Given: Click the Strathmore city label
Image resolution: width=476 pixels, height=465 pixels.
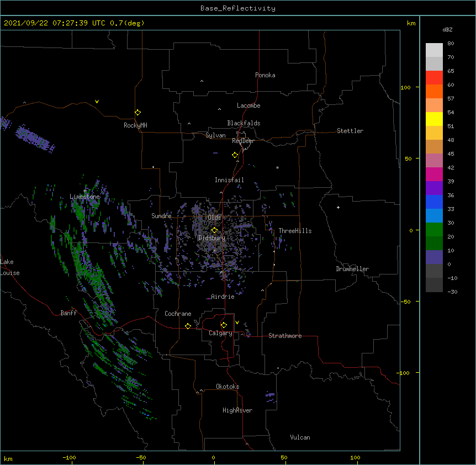Looking at the screenshot, I should pos(285,336).
